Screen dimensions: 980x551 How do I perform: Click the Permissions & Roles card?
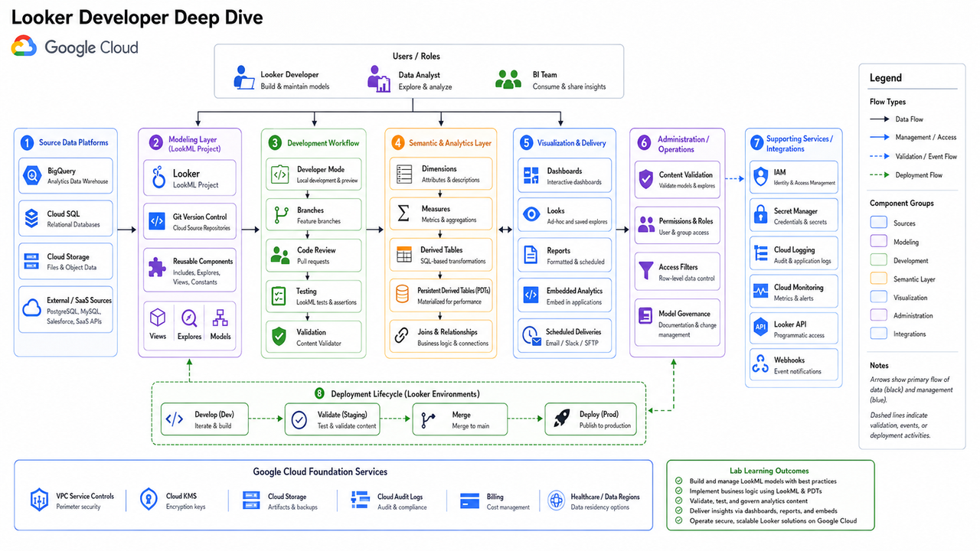678,226
